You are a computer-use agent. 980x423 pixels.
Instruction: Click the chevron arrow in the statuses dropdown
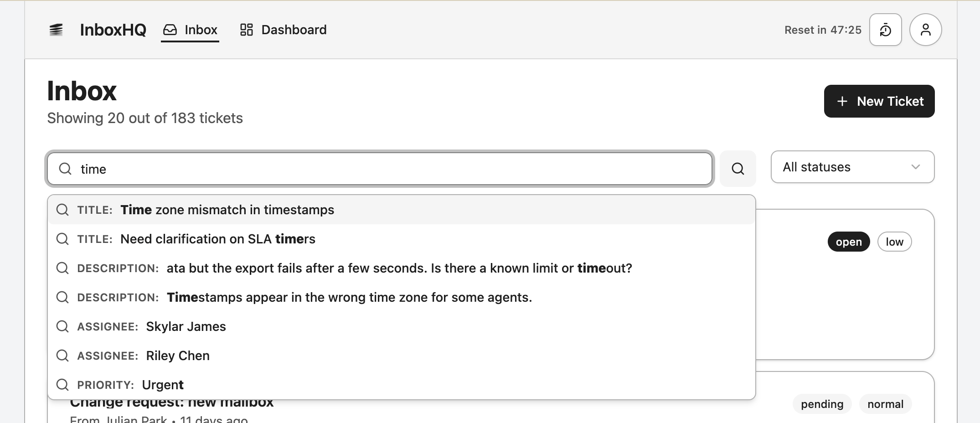(915, 167)
